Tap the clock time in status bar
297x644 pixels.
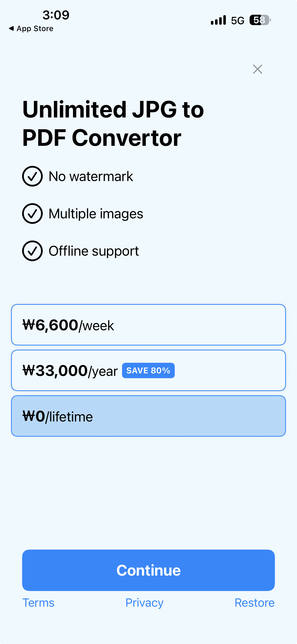(x=56, y=15)
